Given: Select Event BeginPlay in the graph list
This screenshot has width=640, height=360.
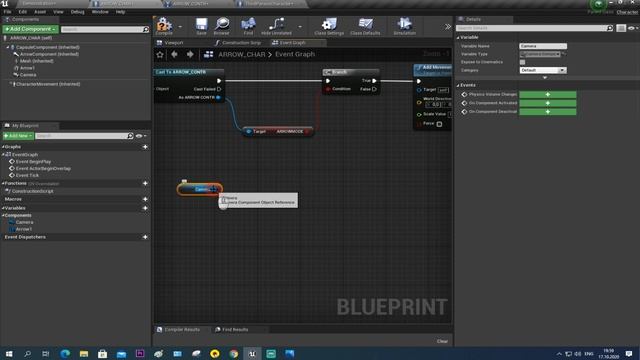Looking at the screenshot, I should pos(33,162).
